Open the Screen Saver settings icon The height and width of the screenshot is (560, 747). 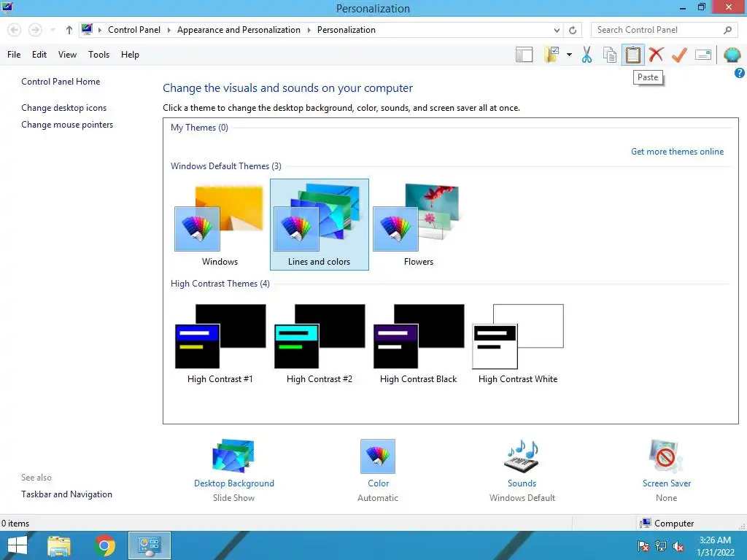point(666,456)
